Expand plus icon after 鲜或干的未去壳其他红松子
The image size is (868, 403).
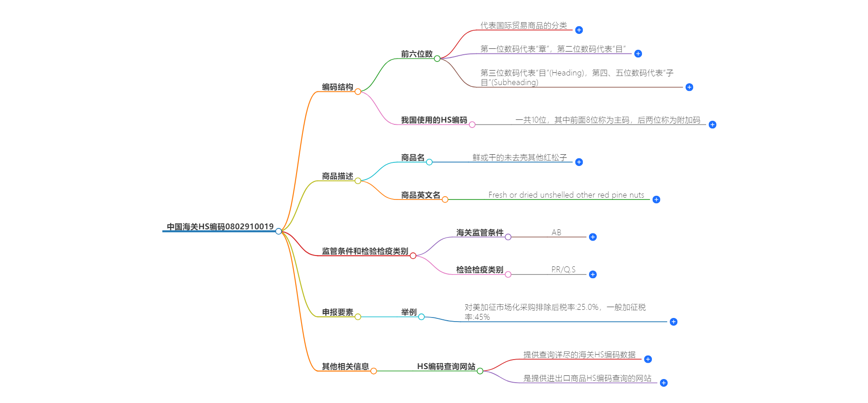coord(579,162)
